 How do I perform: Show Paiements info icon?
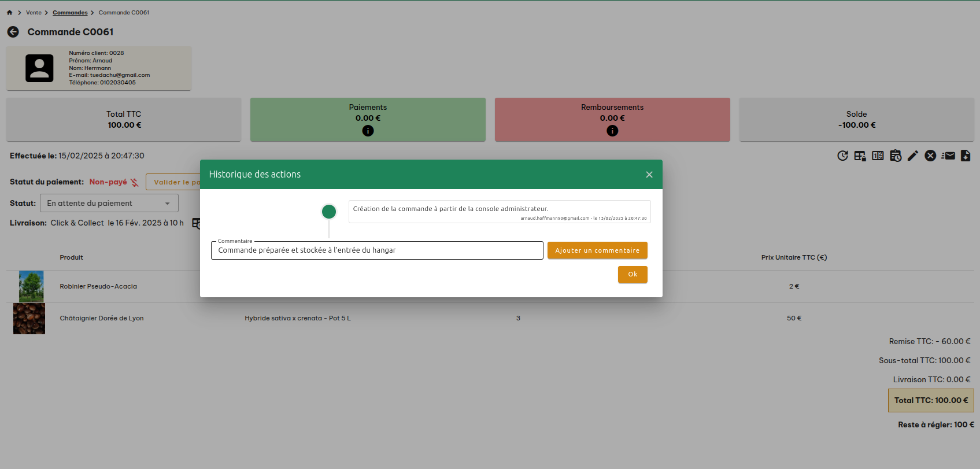coord(368,131)
